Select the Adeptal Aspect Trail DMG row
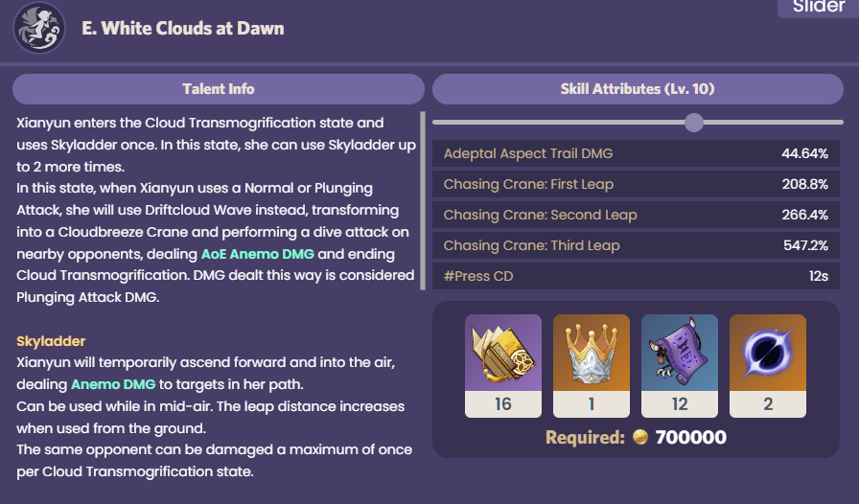This screenshot has height=504, width=859. coord(636,153)
